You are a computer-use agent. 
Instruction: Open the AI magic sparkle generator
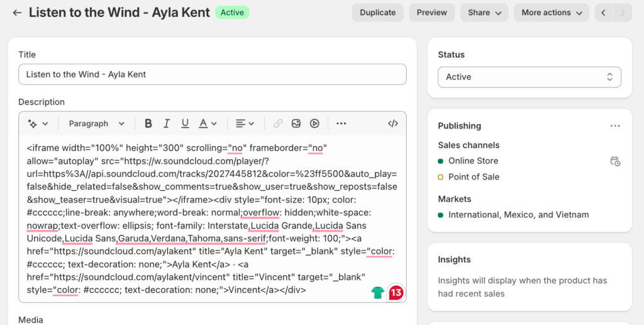36,123
